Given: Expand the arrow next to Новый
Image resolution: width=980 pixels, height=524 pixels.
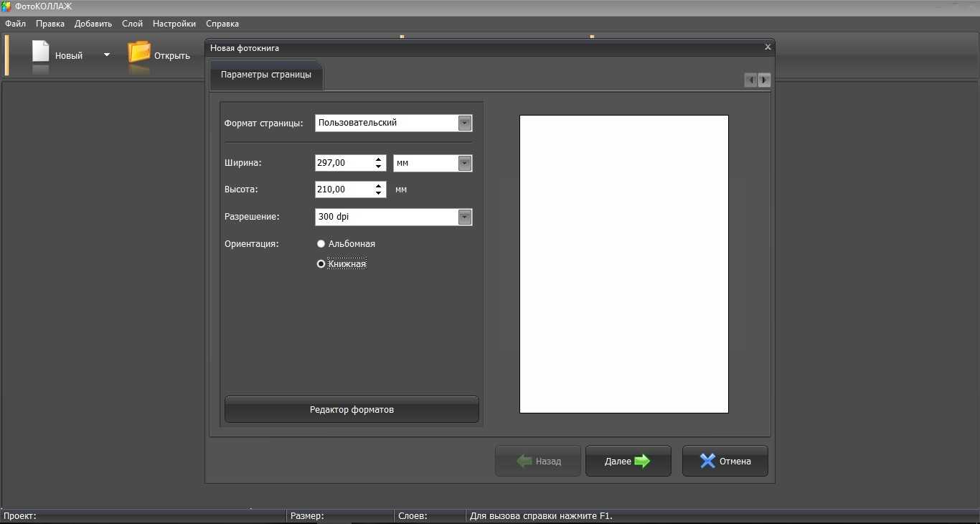Looking at the screenshot, I should point(107,55).
